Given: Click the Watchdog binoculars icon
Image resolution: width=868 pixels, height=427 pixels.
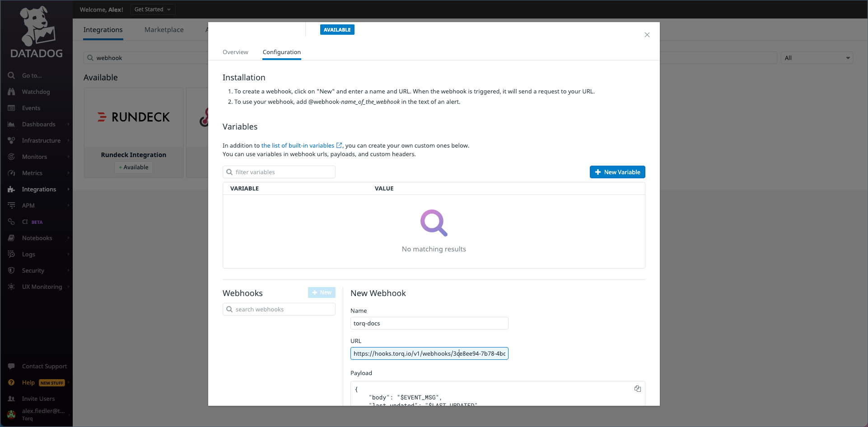Looking at the screenshot, I should pos(11,92).
